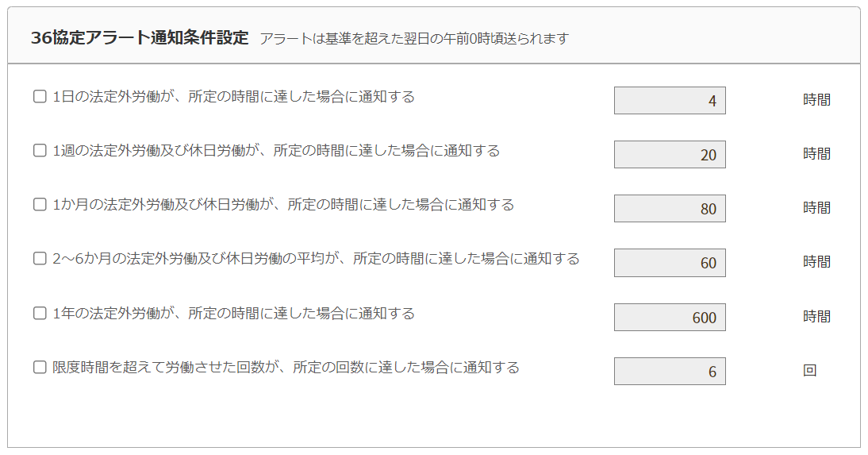
Task: Click the 2〜6か月 average field showing 60
Action: click(x=670, y=263)
